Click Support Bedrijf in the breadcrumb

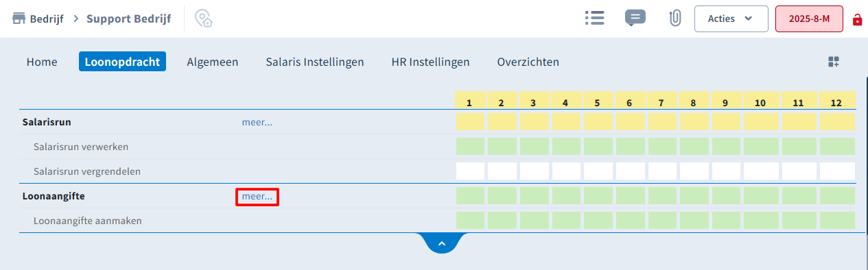point(129,19)
